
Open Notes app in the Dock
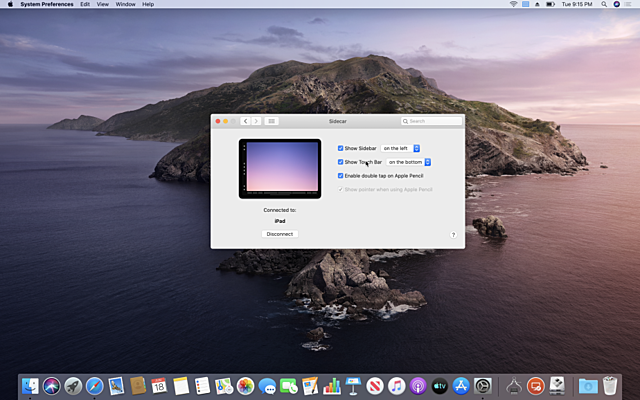click(181, 386)
